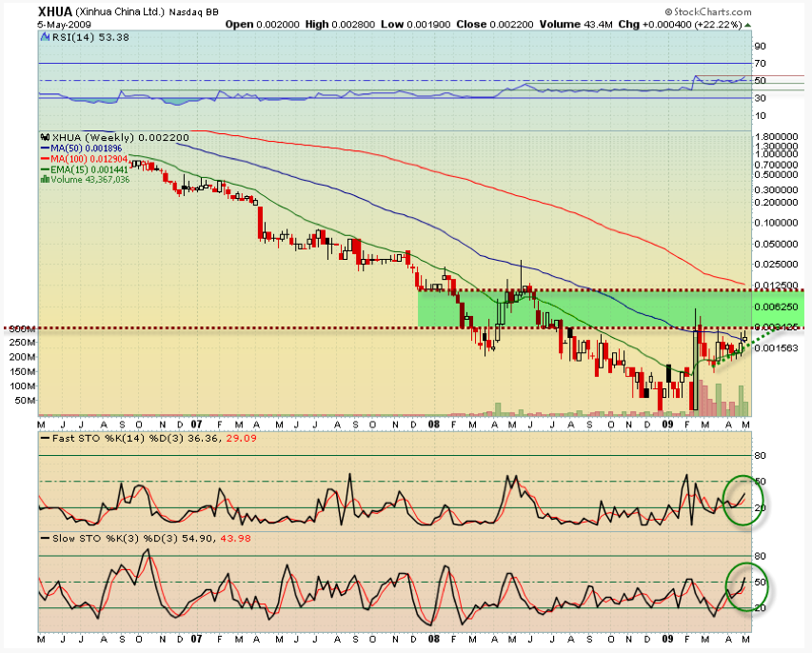
Task: Click the "Nasdaq BB" exchange label
Action: [x=193, y=12]
